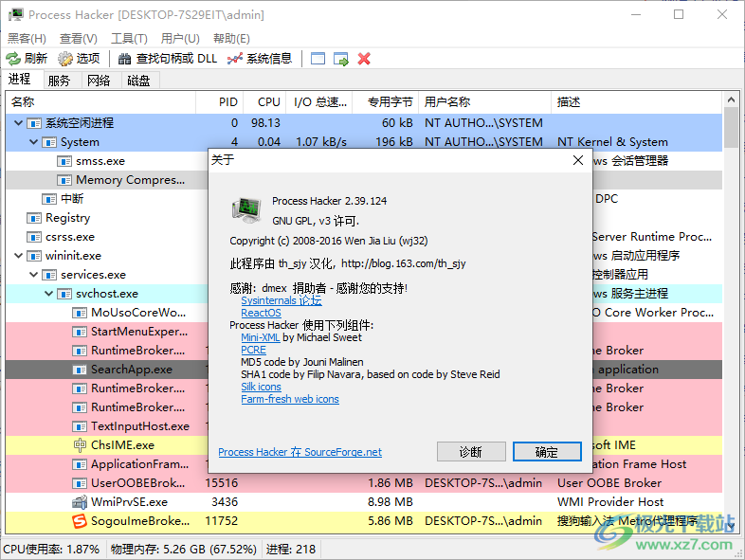Collapse the System process tree node

click(x=33, y=142)
